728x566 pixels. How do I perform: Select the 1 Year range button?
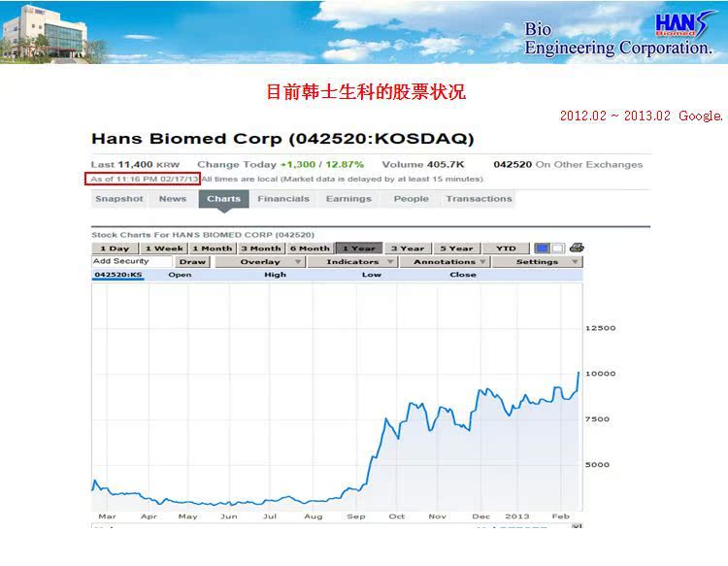359,249
